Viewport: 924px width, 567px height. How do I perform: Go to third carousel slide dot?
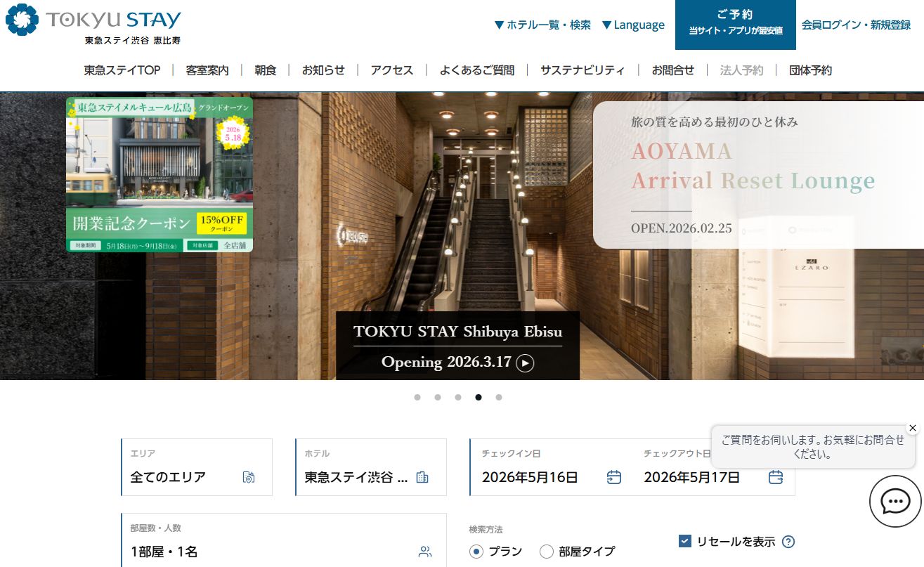point(458,397)
